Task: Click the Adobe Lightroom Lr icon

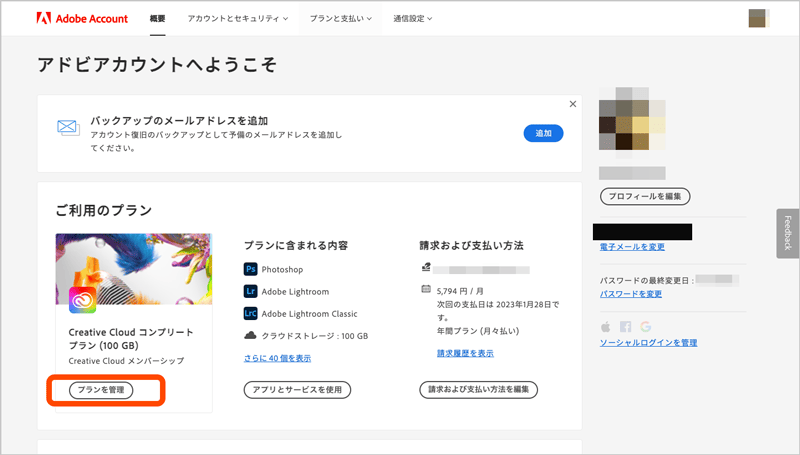Action: (251, 291)
